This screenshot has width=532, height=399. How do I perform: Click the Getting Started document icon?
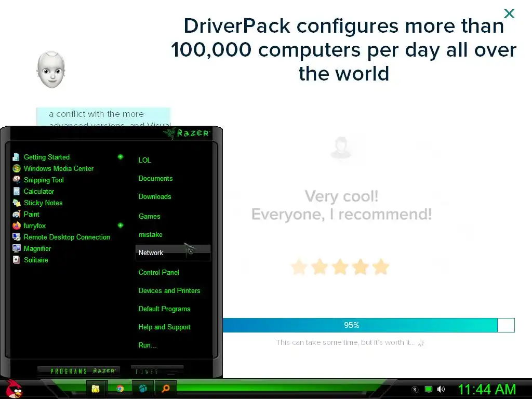pyautogui.click(x=16, y=157)
